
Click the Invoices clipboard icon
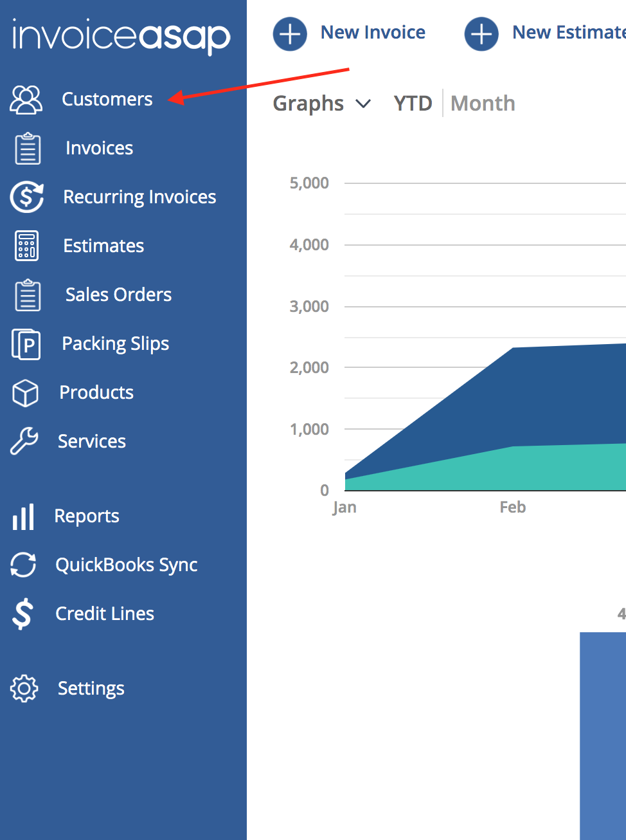pos(28,148)
